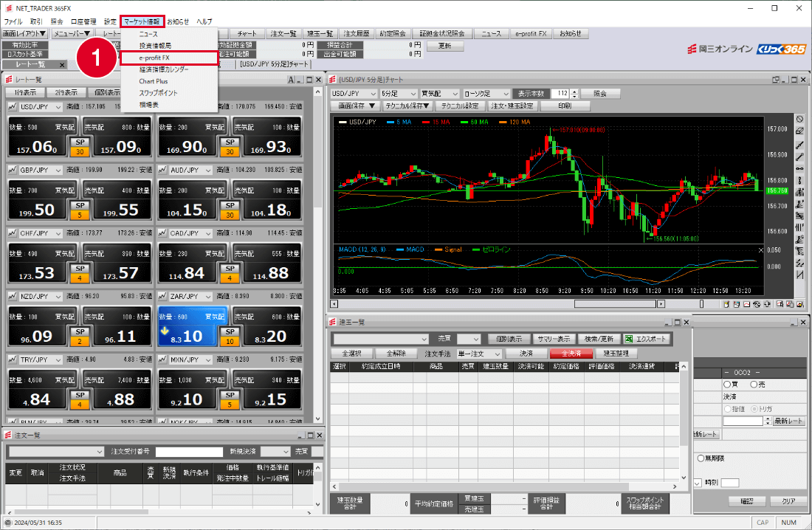Open the ファイル menu
Screen dimensions: 812x530
point(13,21)
